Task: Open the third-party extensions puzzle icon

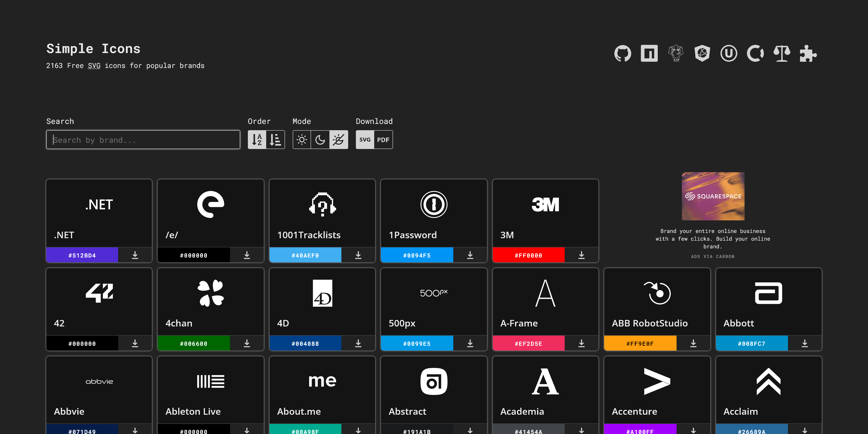Action: [x=808, y=53]
